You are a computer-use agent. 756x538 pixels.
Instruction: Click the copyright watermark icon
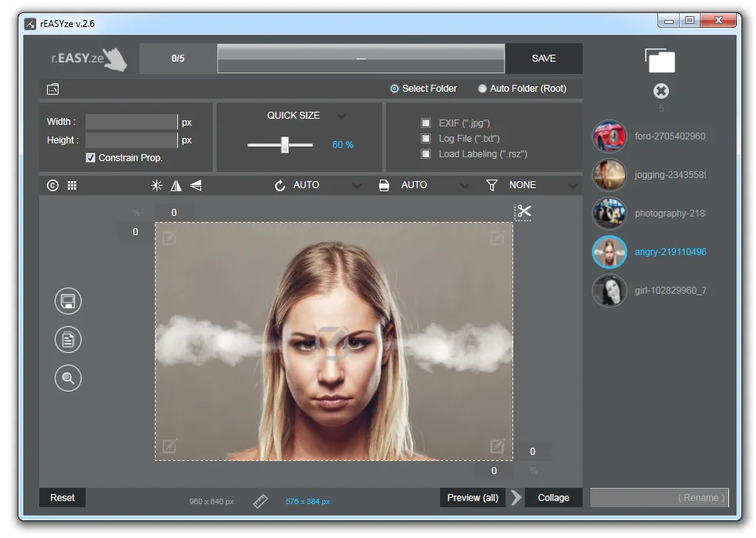click(x=52, y=185)
